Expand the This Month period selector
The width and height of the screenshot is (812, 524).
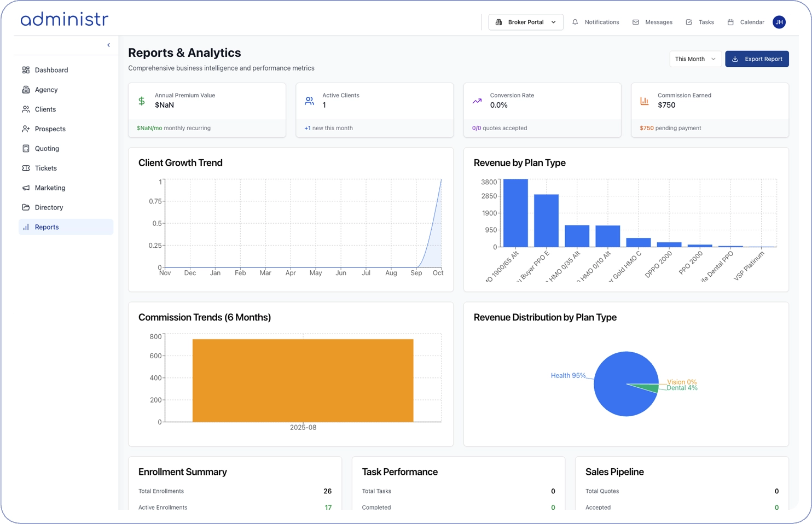695,59
